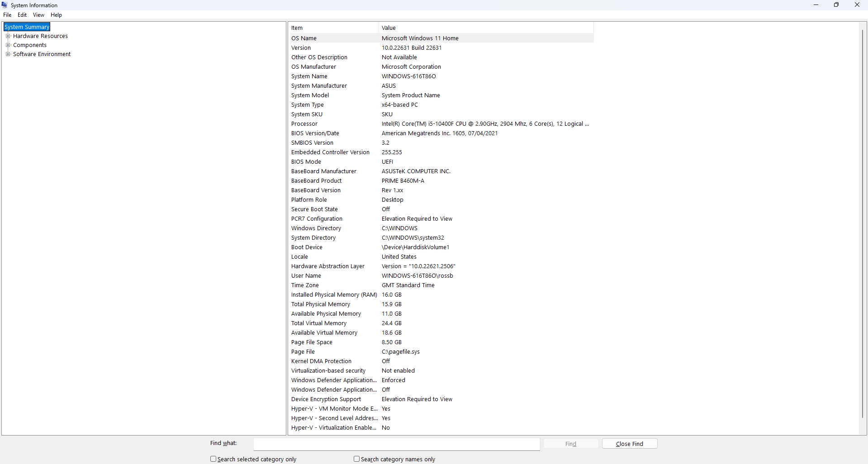Click the Find button
The image size is (868, 464).
(x=570, y=443)
